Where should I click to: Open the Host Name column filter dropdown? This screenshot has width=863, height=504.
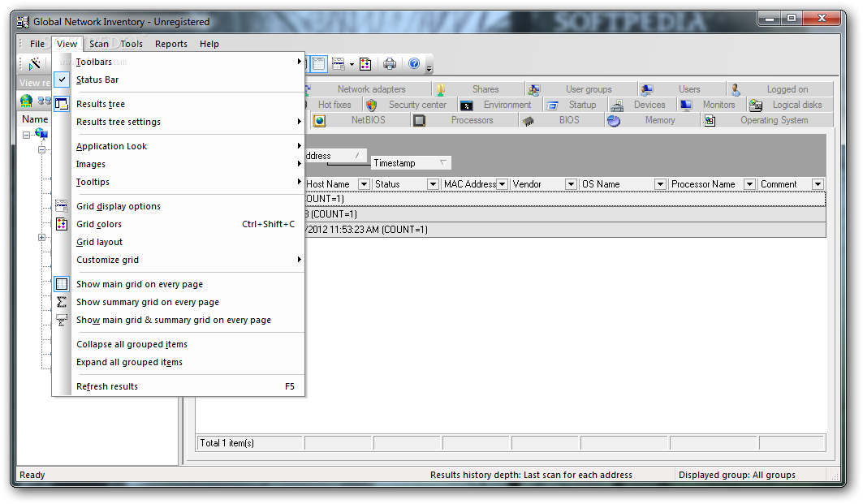364,184
